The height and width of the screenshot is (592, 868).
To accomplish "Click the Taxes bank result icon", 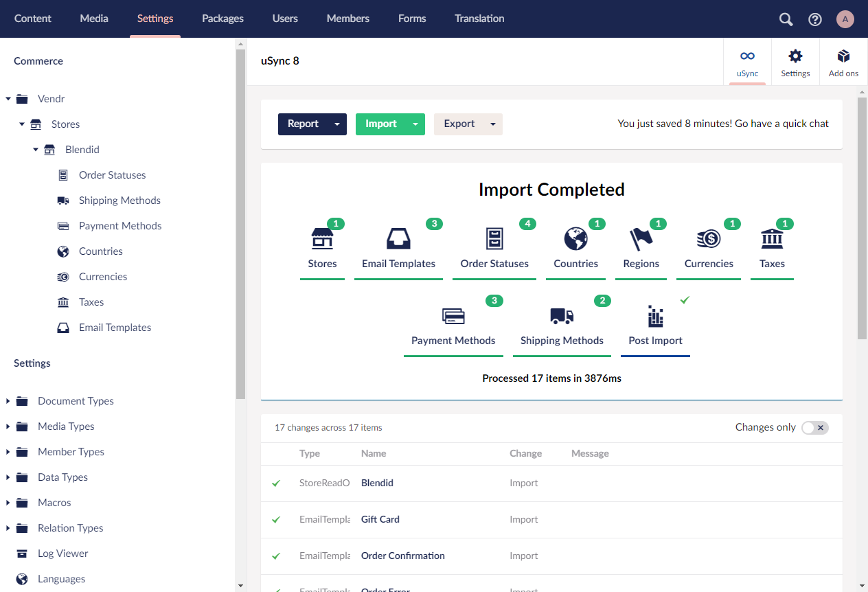I will (x=773, y=240).
